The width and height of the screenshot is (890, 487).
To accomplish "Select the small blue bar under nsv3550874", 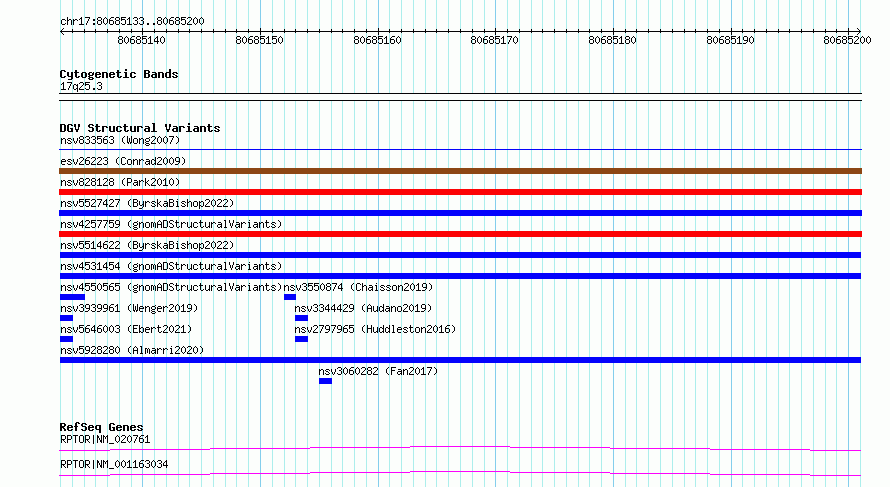I will pyautogui.click(x=289, y=297).
